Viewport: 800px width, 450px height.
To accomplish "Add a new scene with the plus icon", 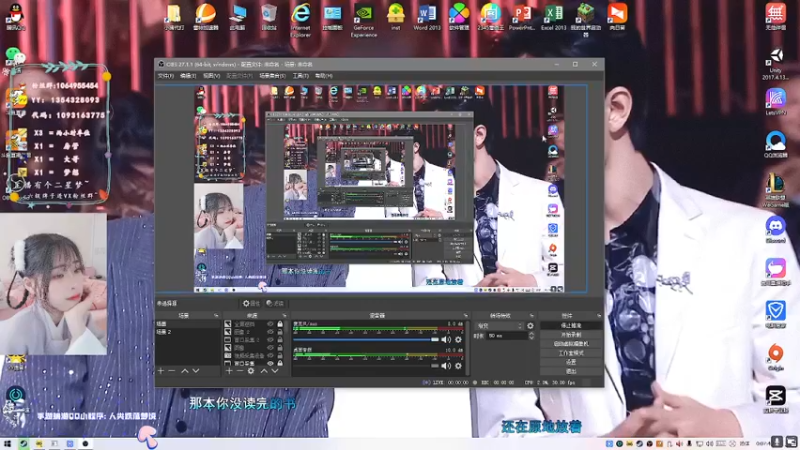I will click(161, 371).
